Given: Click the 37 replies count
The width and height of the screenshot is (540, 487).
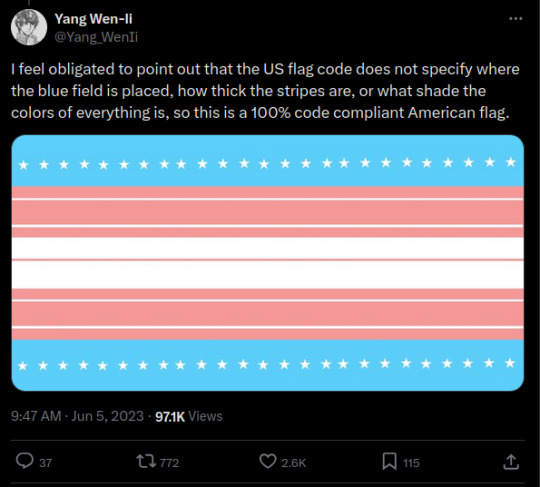Looking at the screenshot, I should [x=45, y=463].
